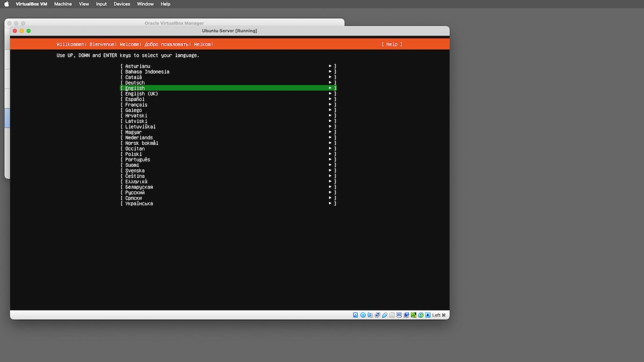Click the keyboard capture down-arrow status icon
This screenshot has height=362, width=644.
coord(428,315)
